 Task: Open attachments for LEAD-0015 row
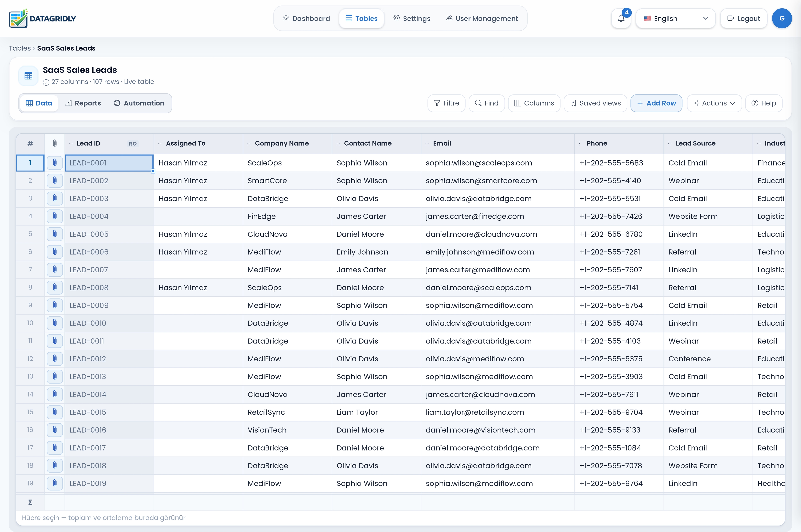(x=55, y=412)
